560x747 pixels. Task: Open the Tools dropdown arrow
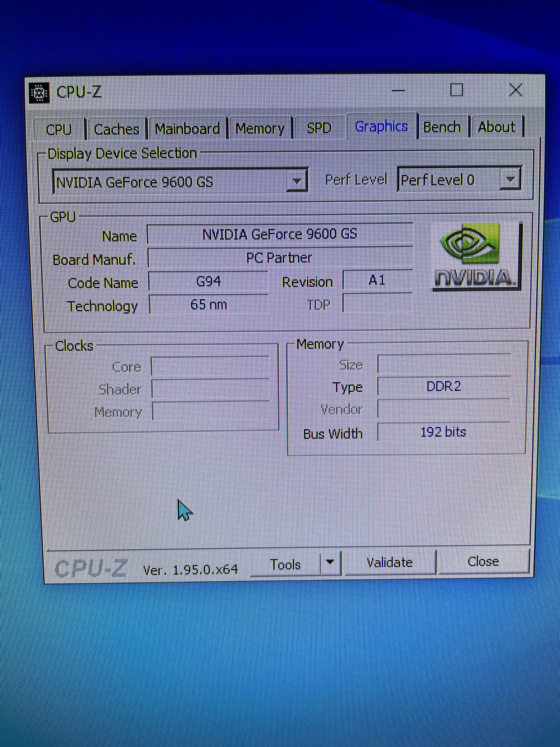330,562
